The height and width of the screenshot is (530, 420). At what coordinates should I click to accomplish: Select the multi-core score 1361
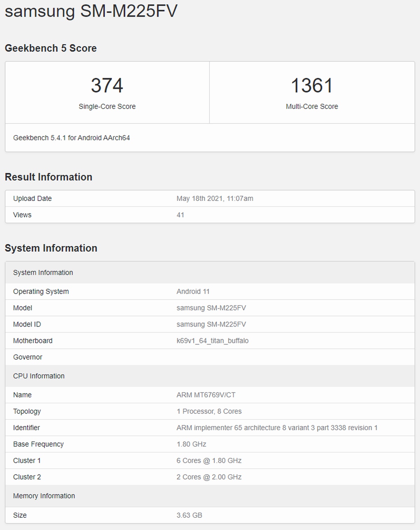[312, 85]
